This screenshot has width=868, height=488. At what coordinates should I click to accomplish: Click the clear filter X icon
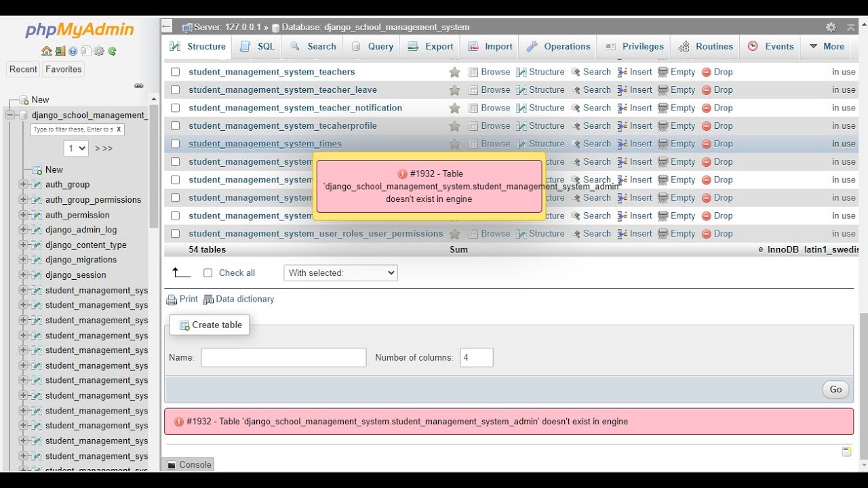point(119,129)
